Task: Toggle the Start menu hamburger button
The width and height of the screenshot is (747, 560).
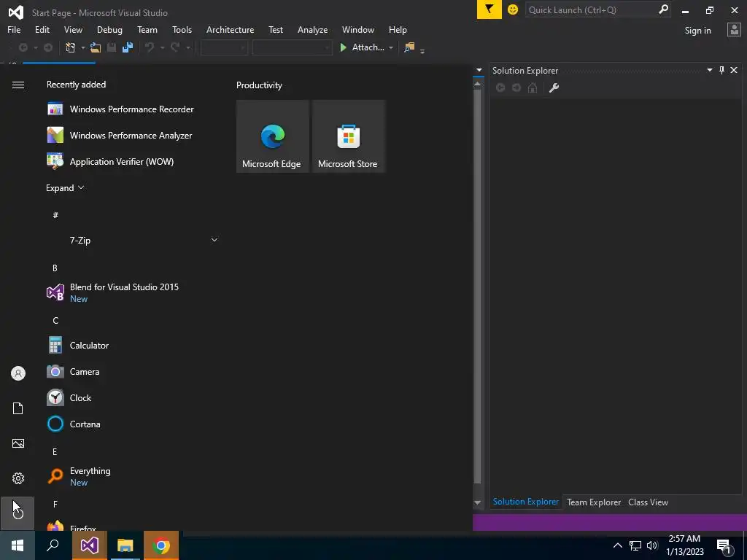Action: 18,85
